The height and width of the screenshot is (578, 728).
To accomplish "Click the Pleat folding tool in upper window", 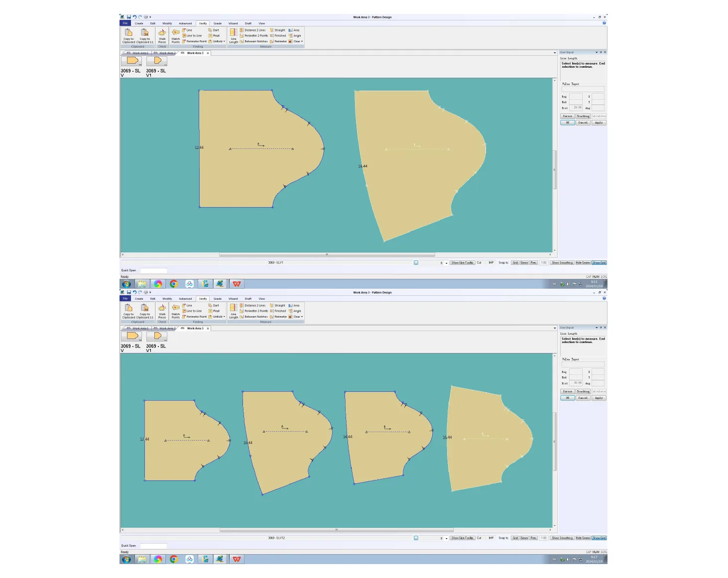I will [214, 36].
